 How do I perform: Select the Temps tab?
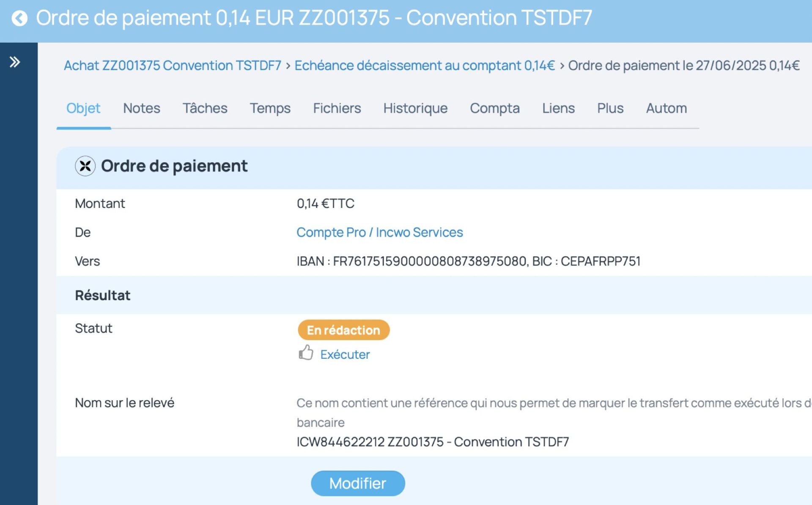pos(270,108)
